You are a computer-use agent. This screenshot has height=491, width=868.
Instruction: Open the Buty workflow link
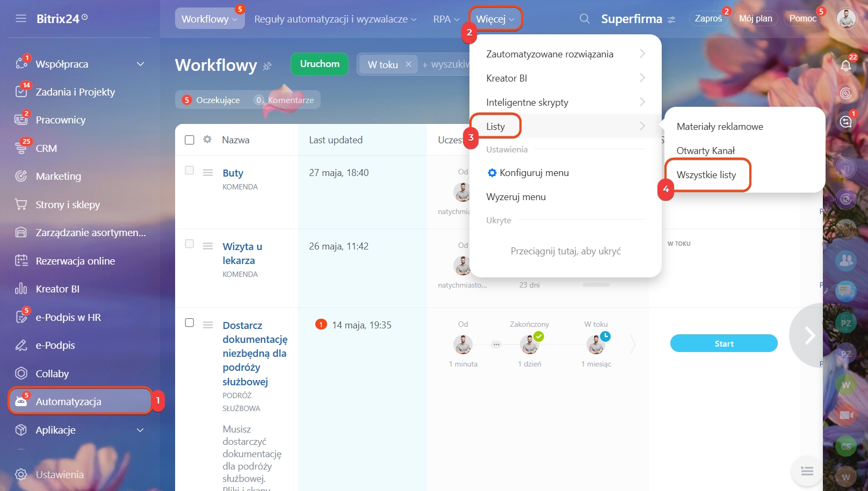[x=233, y=173]
